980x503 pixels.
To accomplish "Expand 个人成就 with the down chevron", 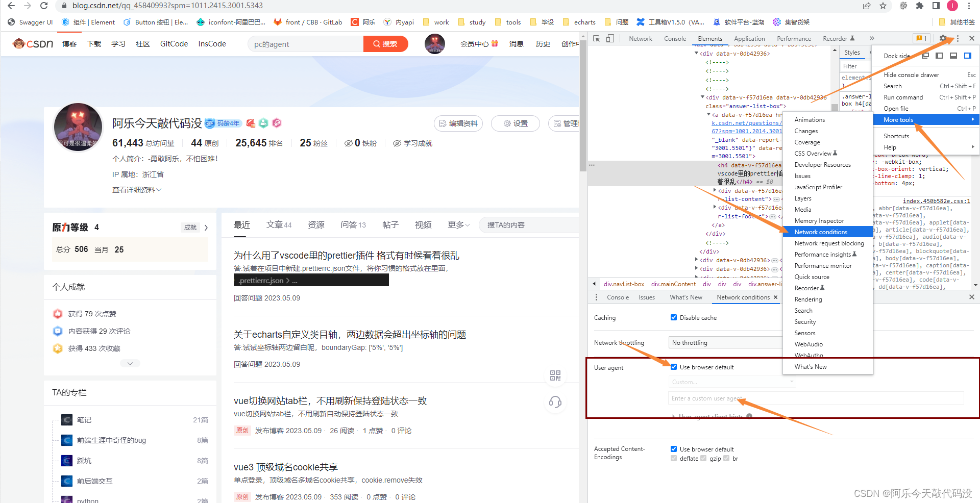I will pos(130,363).
